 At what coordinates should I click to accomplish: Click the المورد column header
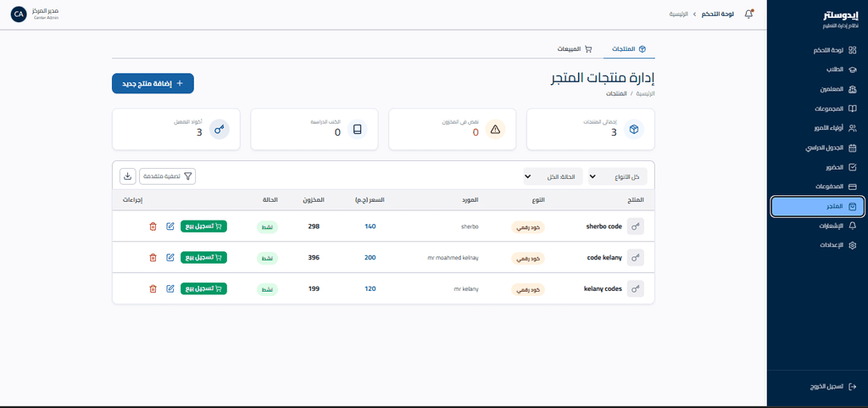coord(470,200)
